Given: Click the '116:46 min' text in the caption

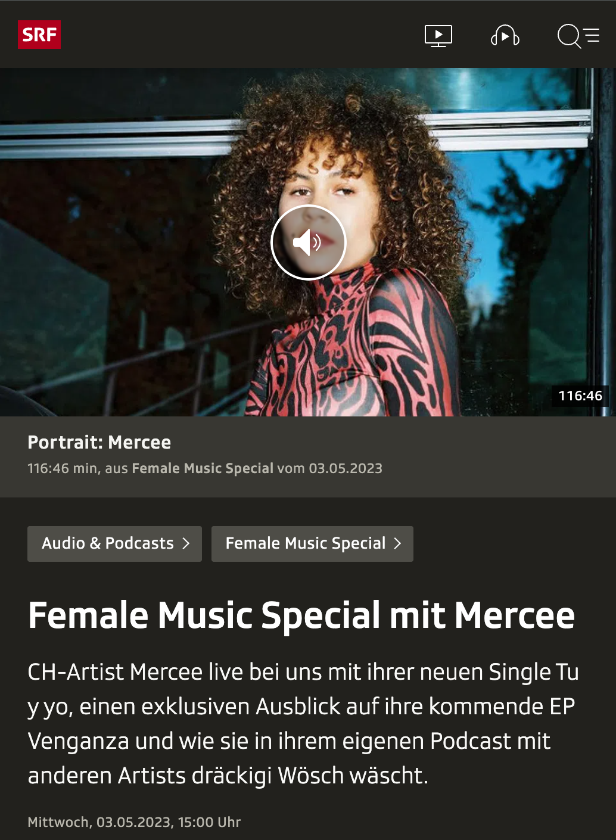Looking at the screenshot, I should click(x=63, y=468).
